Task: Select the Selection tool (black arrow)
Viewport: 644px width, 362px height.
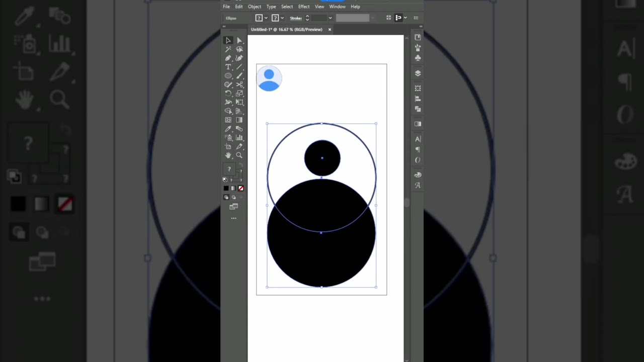Action: [228, 40]
